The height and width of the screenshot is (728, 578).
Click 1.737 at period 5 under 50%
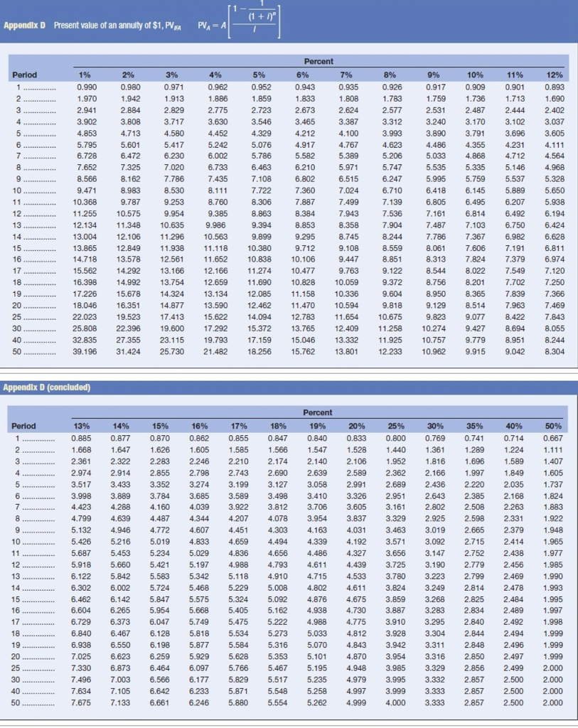pyautogui.click(x=553, y=484)
